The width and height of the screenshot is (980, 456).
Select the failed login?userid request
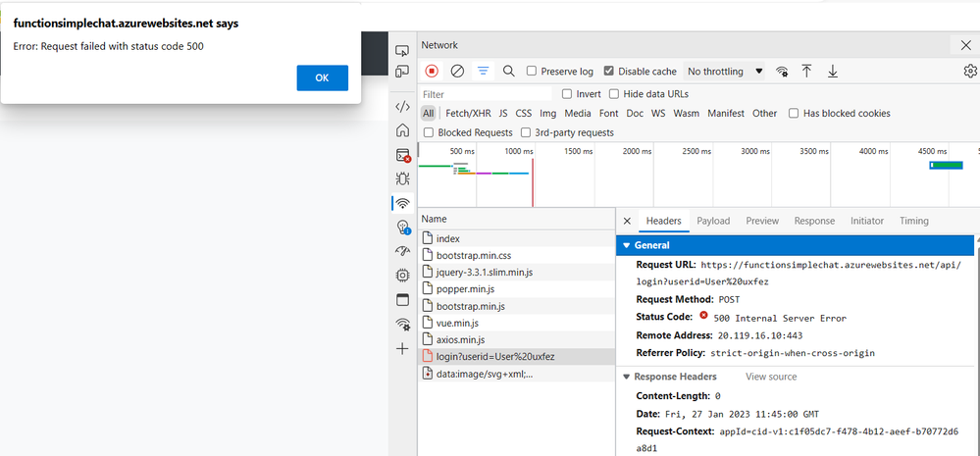click(x=516, y=357)
